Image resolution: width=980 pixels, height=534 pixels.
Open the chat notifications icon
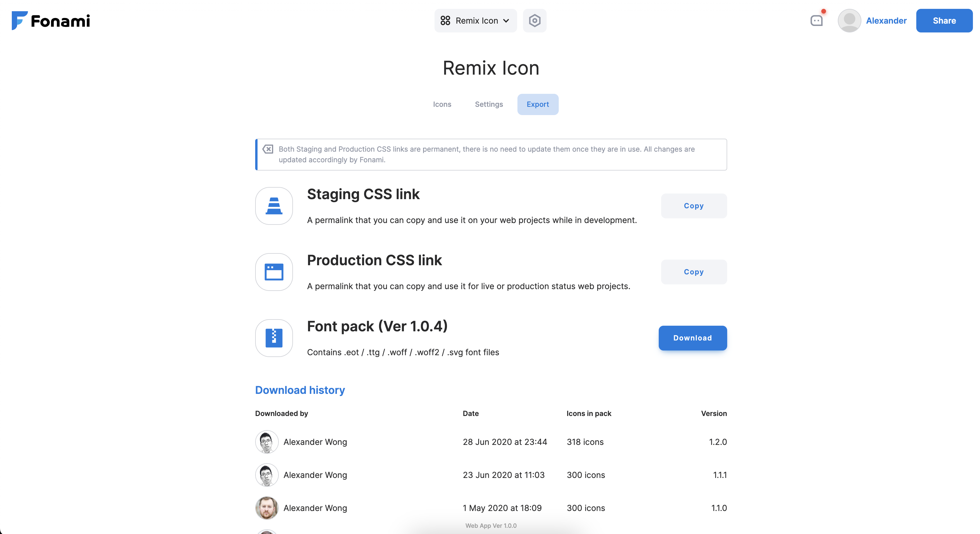(x=817, y=21)
